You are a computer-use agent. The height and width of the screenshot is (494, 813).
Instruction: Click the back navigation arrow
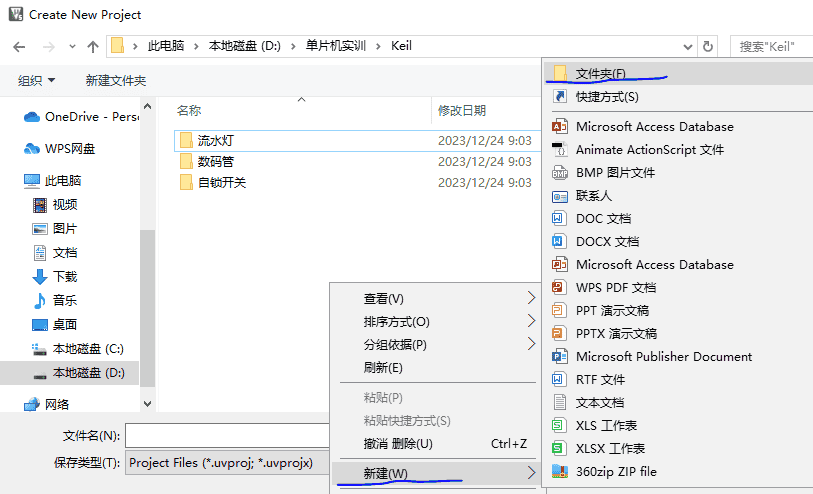[x=19, y=46]
